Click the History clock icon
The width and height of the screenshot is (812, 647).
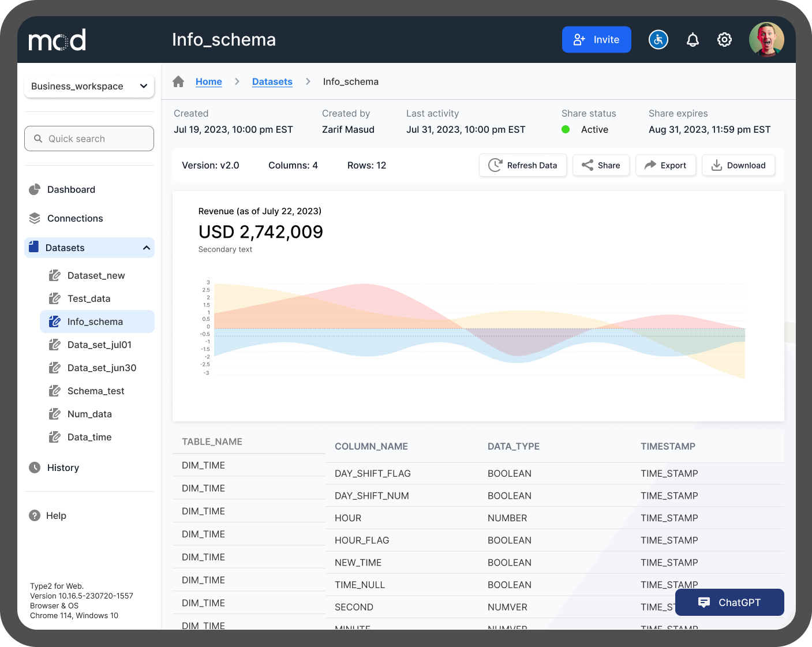[35, 468]
